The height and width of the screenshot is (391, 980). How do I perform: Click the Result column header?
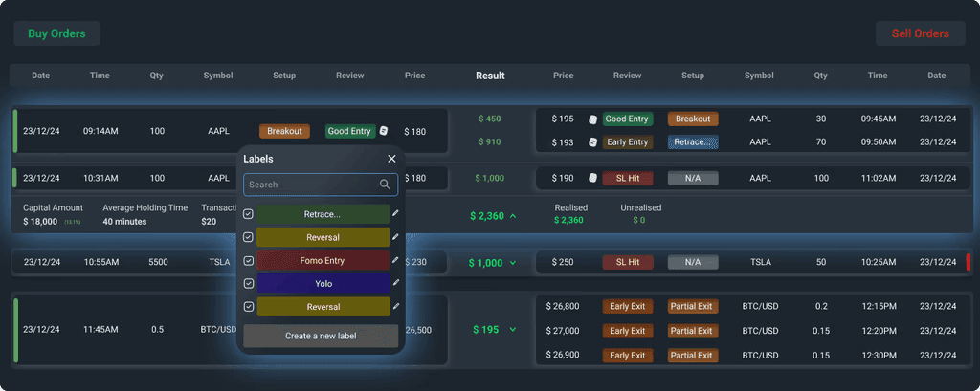click(491, 76)
